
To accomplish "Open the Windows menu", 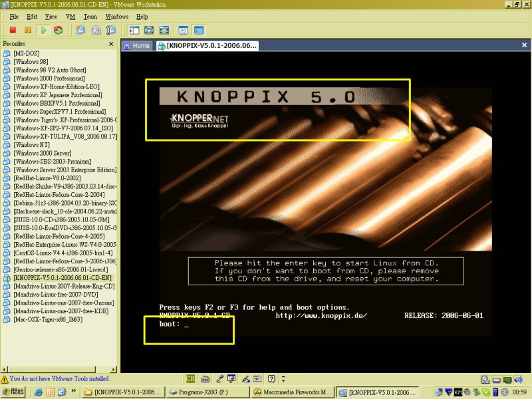I will pyautogui.click(x=117, y=17).
